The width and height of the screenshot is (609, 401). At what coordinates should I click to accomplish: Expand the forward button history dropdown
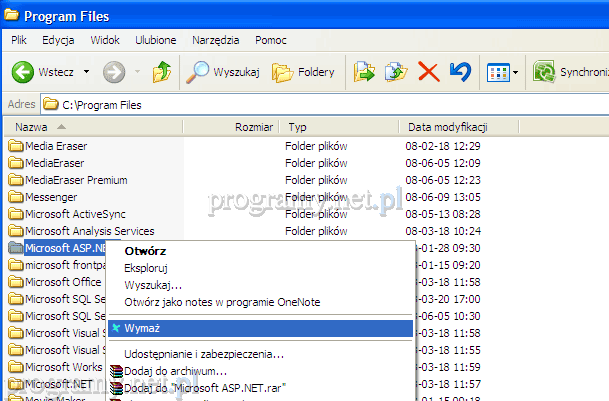pos(136,72)
